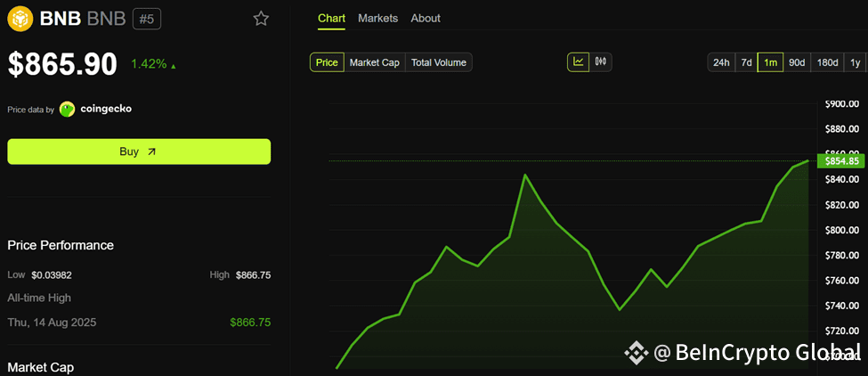Screen dimensions: 868x376
Task: Switch to candlestick chart view icon
Action: (601, 62)
